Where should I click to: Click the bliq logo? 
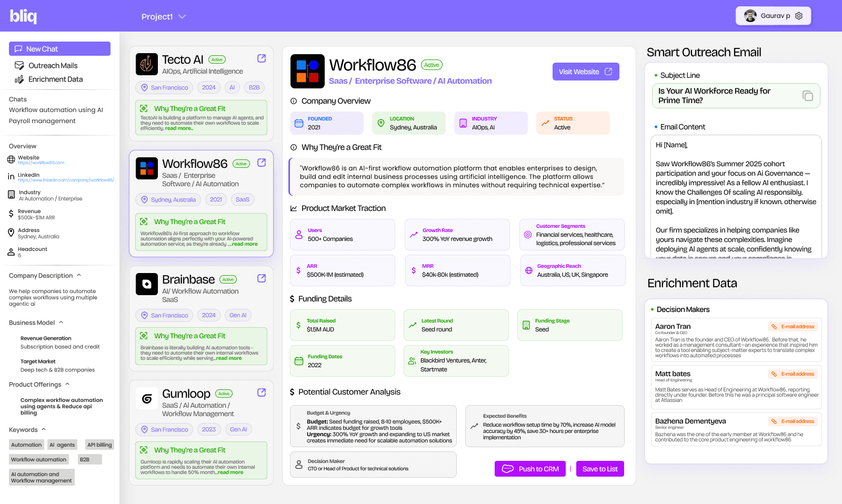click(24, 16)
